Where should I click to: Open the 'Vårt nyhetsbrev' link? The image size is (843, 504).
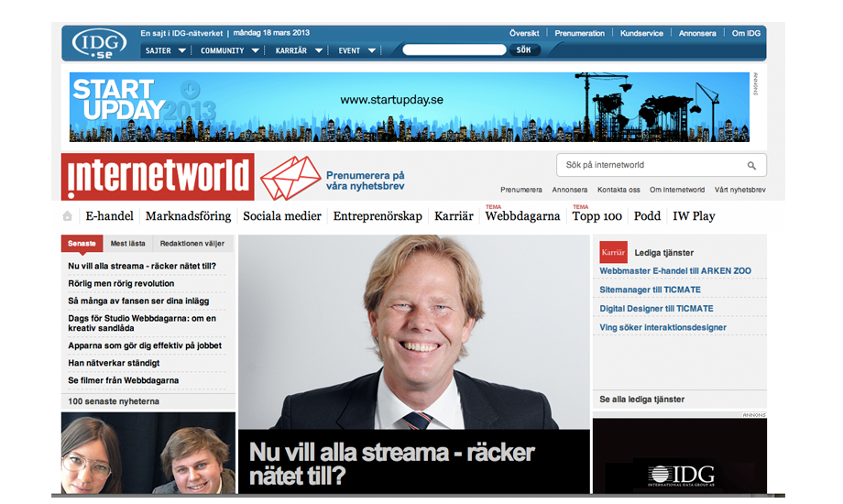pyautogui.click(x=739, y=190)
